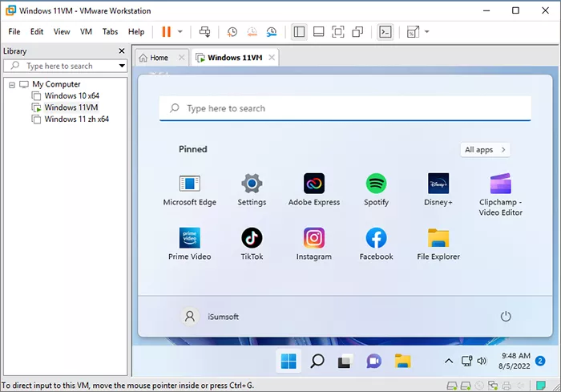Open the Help menu
The width and height of the screenshot is (561, 392).
[x=136, y=31]
